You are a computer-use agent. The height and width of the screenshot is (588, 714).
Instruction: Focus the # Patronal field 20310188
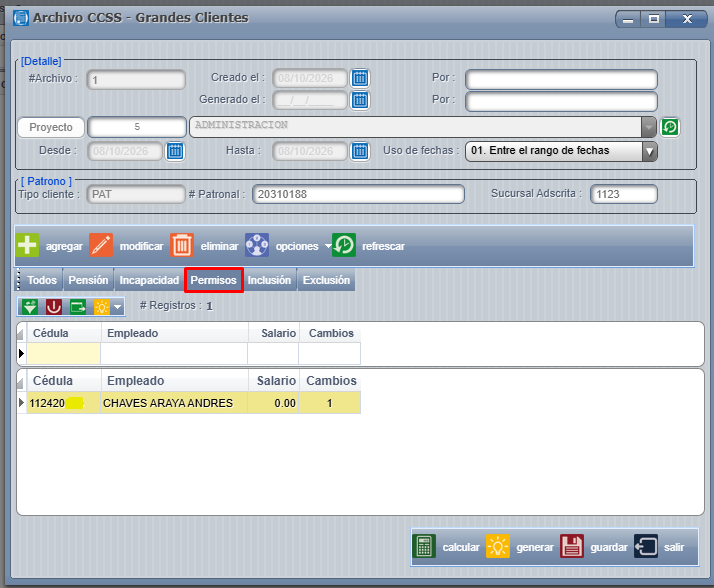[358, 194]
